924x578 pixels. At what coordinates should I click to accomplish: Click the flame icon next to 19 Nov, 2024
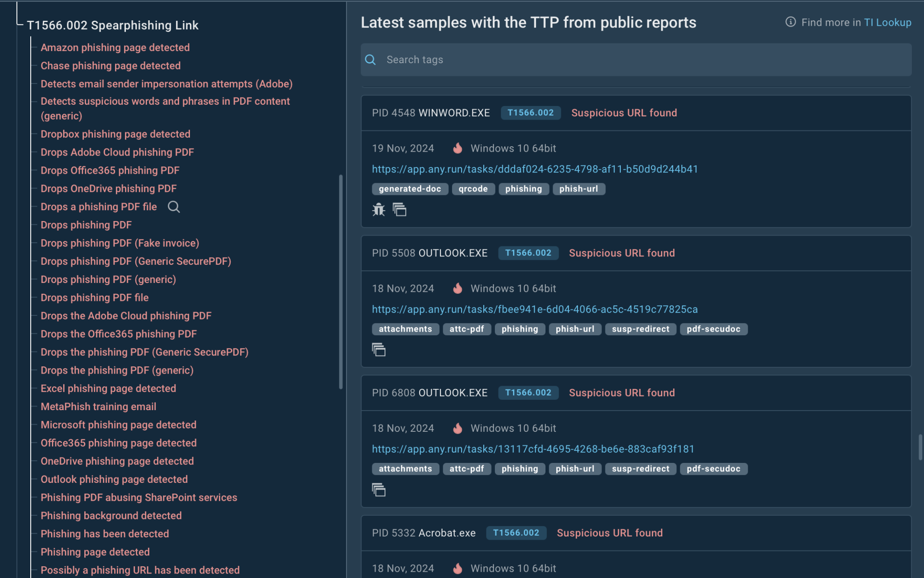457,148
